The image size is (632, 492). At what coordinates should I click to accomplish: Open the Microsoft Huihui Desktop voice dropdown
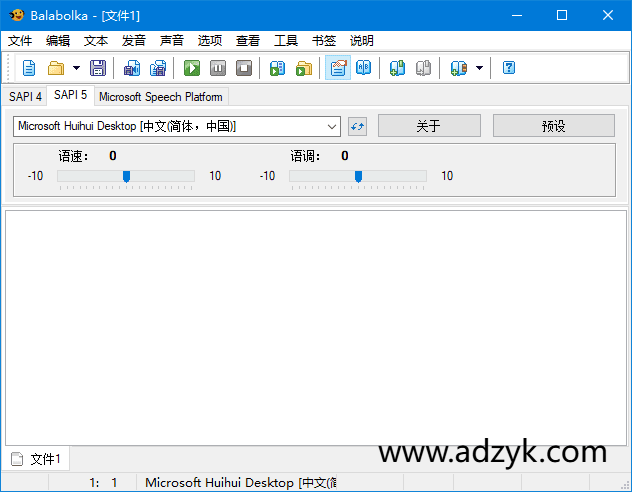point(177,127)
